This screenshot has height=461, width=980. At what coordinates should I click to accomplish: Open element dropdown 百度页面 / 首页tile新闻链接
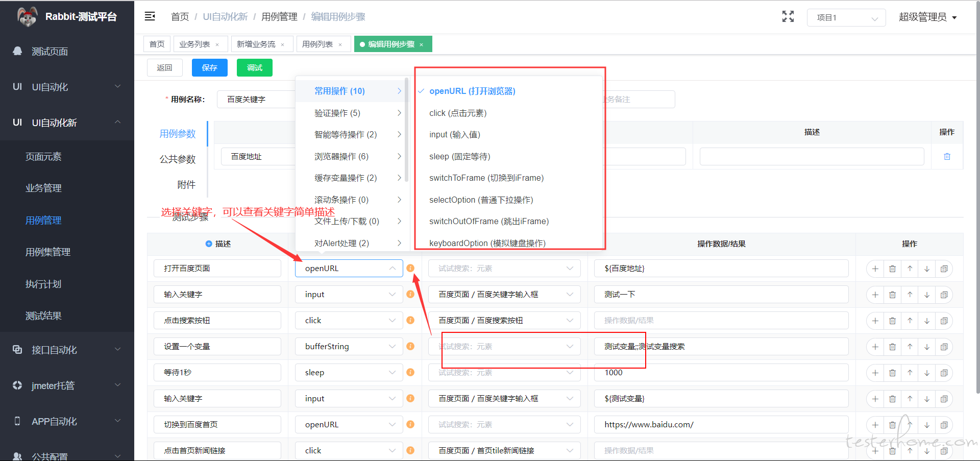(504, 450)
